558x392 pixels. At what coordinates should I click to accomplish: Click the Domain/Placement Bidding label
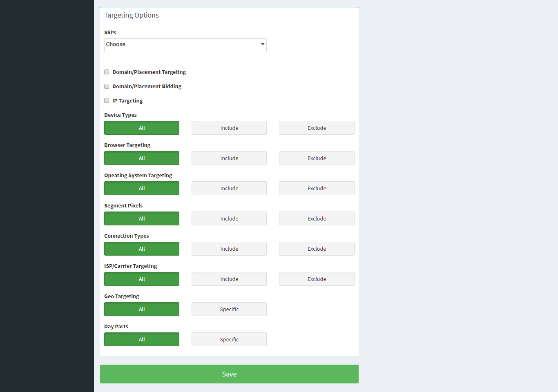(147, 86)
